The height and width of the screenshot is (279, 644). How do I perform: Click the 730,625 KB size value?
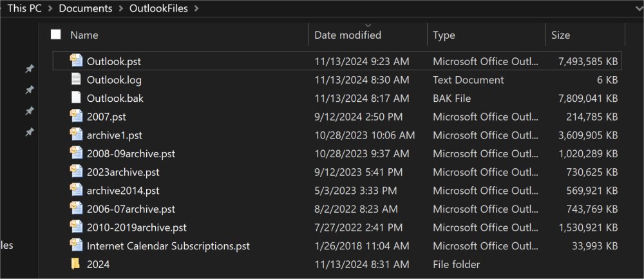pyautogui.click(x=592, y=172)
